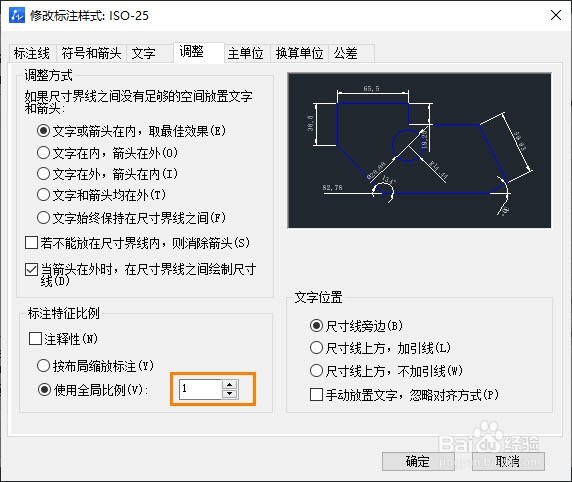The image size is (572, 482).
Task: Select the 调整 tab
Action: click(199, 52)
